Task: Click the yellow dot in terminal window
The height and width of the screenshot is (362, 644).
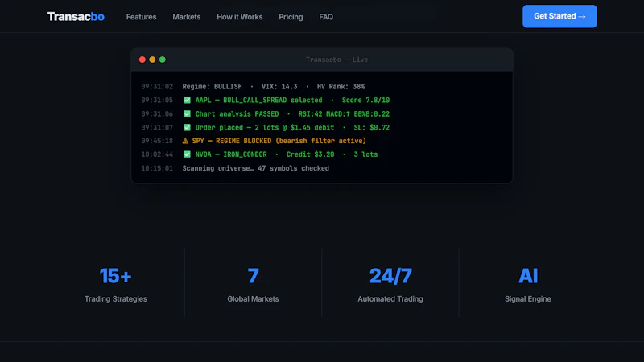Action: (x=152, y=60)
